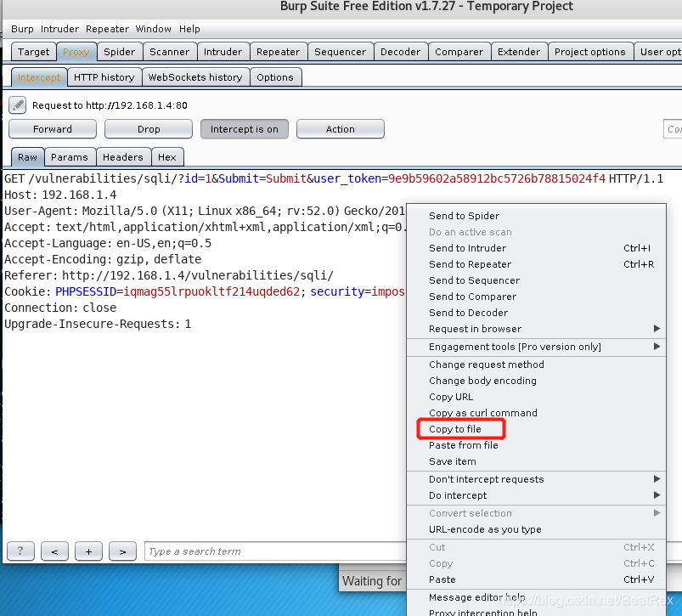Screen dimensions: 682x616
Task: Go to next search match arrow
Action: pos(122,551)
